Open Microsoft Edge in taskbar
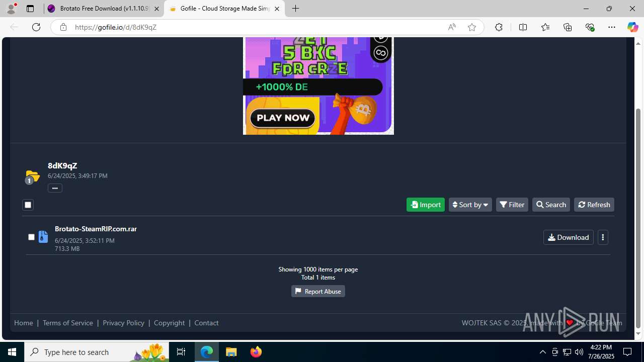The height and width of the screenshot is (362, 644). click(207, 352)
